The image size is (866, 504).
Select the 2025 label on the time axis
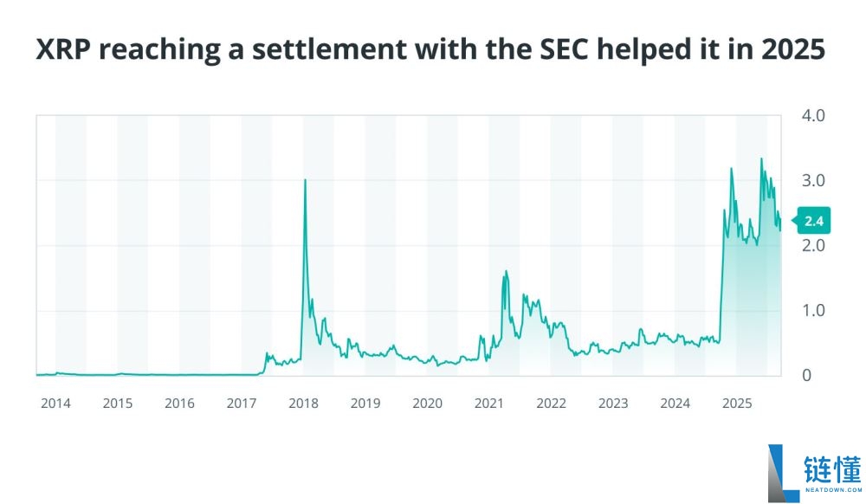[737, 404]
